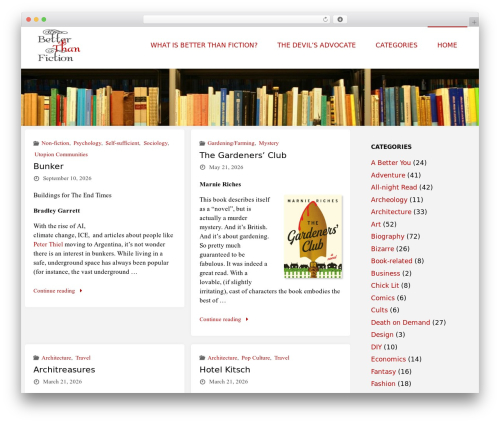Open a new browser tab with plus
The width and height of the screenshot is (500, 423).
[x=474, y=22]
